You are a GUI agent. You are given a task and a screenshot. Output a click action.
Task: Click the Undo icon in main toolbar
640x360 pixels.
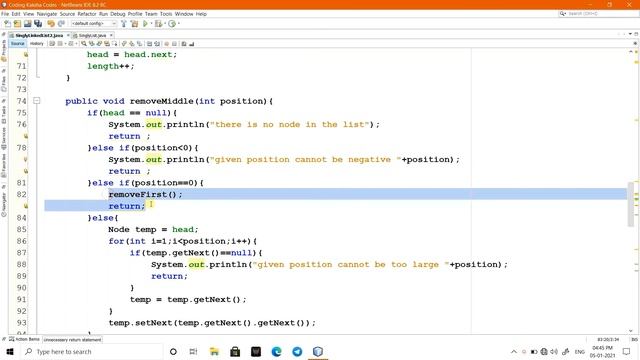point(51,24)
